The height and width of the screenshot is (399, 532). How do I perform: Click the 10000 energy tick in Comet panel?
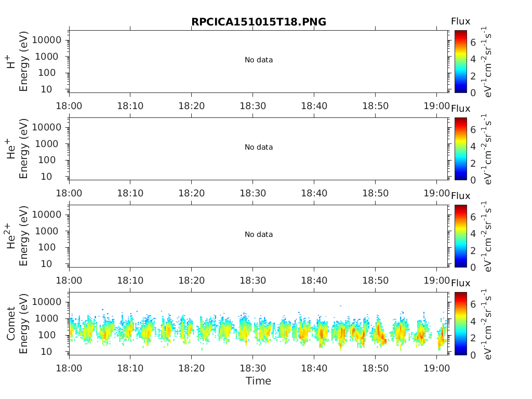click(47, 302)
